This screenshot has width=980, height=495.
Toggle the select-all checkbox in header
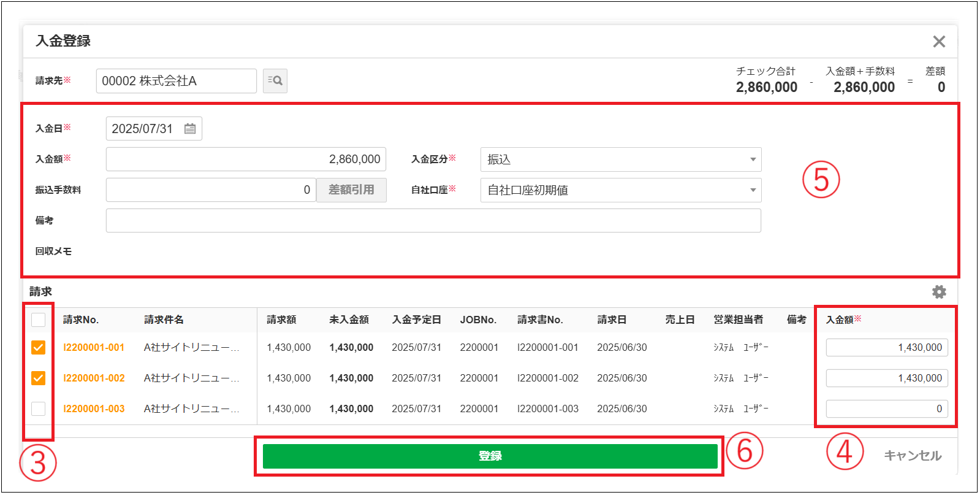point(38,320)
